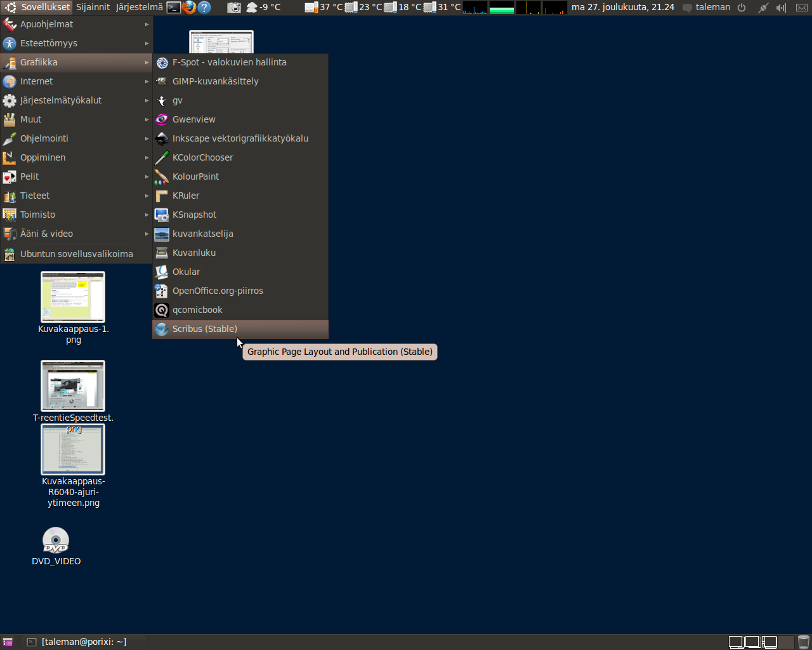
Task: Open the Ohjelmointi submenu
Action: tap(76, 138)
